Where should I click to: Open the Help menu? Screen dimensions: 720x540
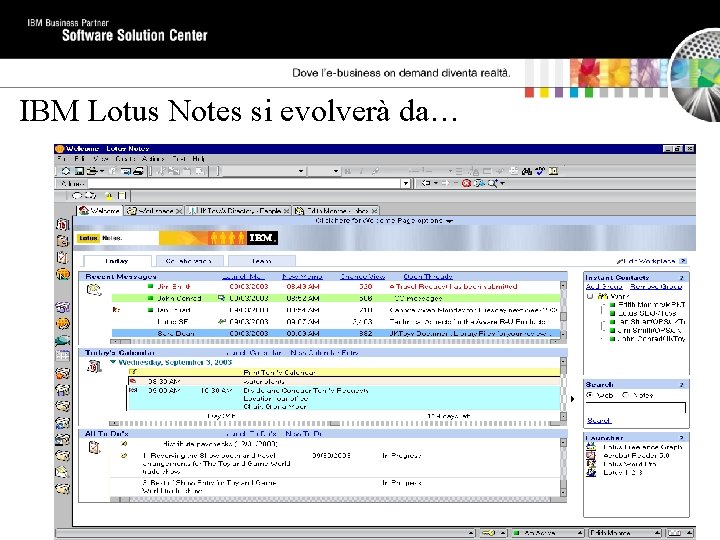(x=198, y=159)
